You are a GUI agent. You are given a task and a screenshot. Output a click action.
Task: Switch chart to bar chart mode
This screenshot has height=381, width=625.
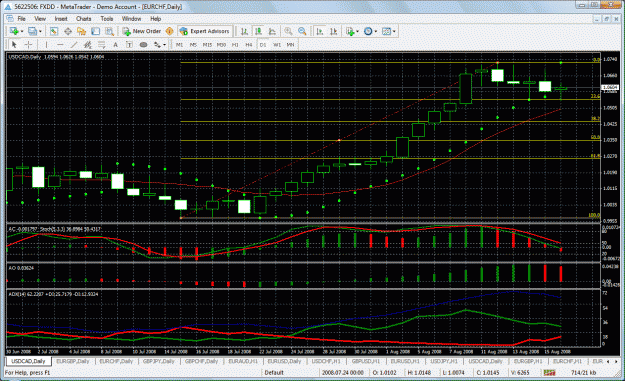click(244, 31)
